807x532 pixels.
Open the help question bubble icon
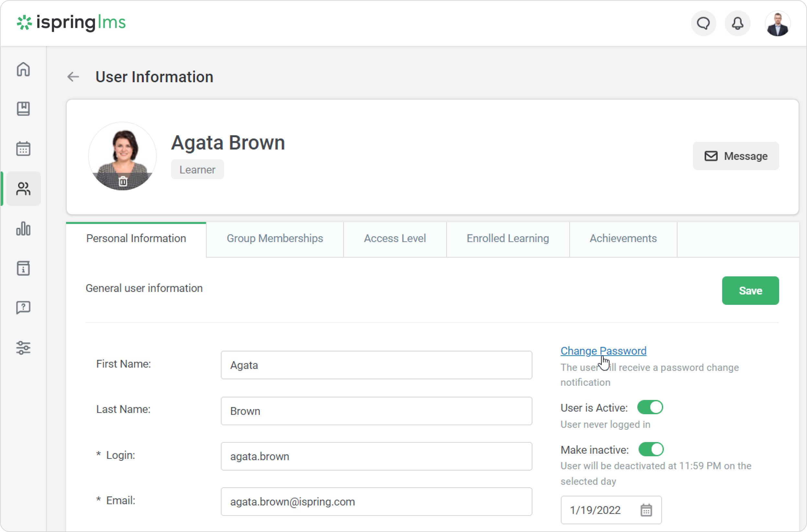[23, 308]
